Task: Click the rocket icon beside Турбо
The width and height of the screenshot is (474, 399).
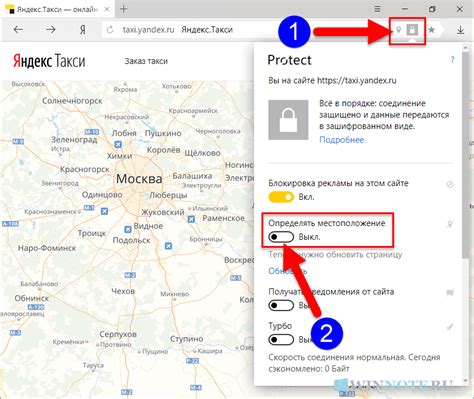Action: (450, 327)
